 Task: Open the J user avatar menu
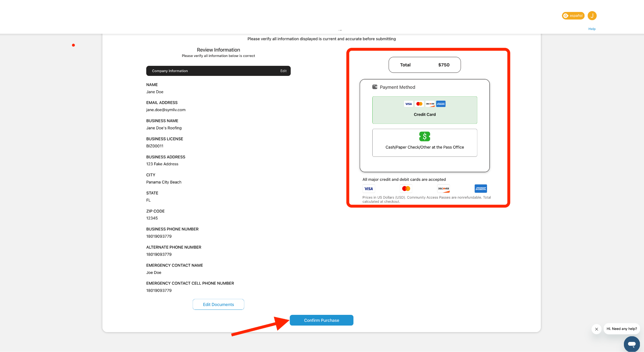click(x=592, y=15)
